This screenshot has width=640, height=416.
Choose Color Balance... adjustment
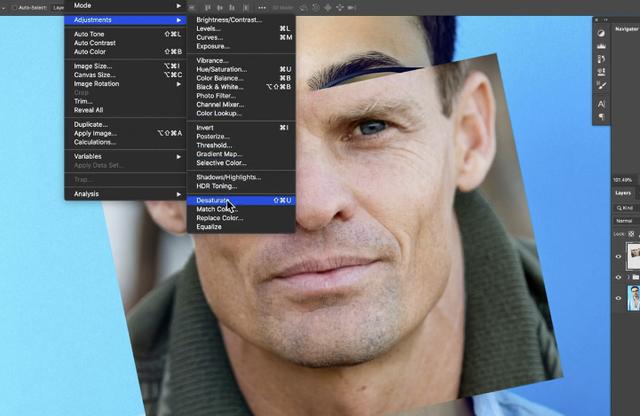pos(241,78)
